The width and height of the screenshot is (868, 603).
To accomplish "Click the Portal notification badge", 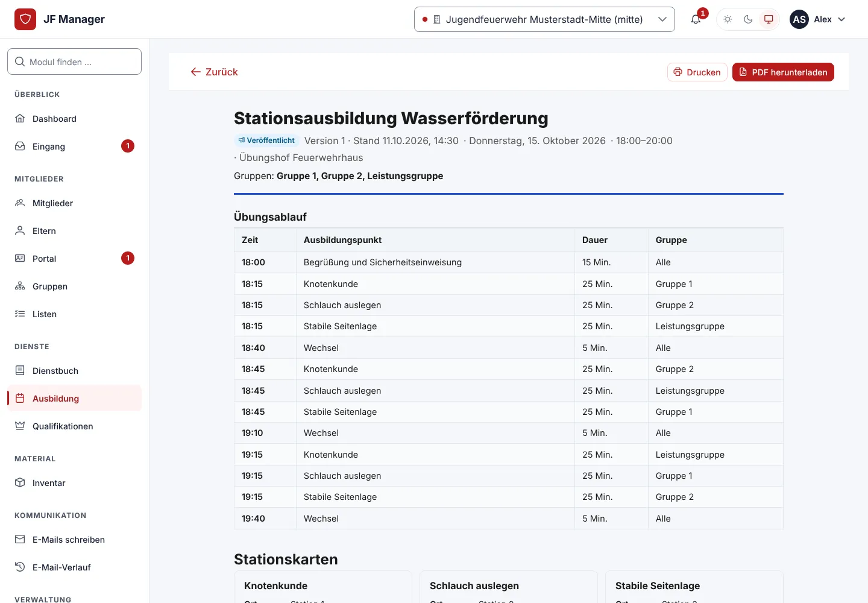I will (128, 258).
